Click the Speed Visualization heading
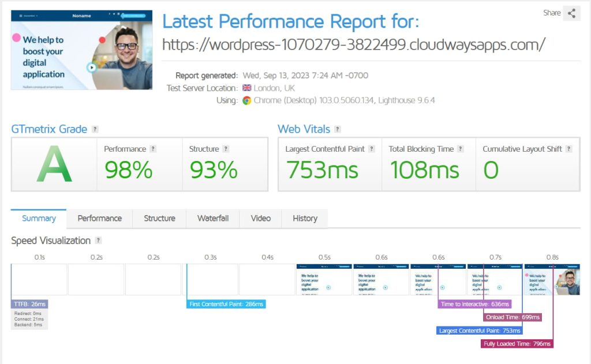 point(51,241)
